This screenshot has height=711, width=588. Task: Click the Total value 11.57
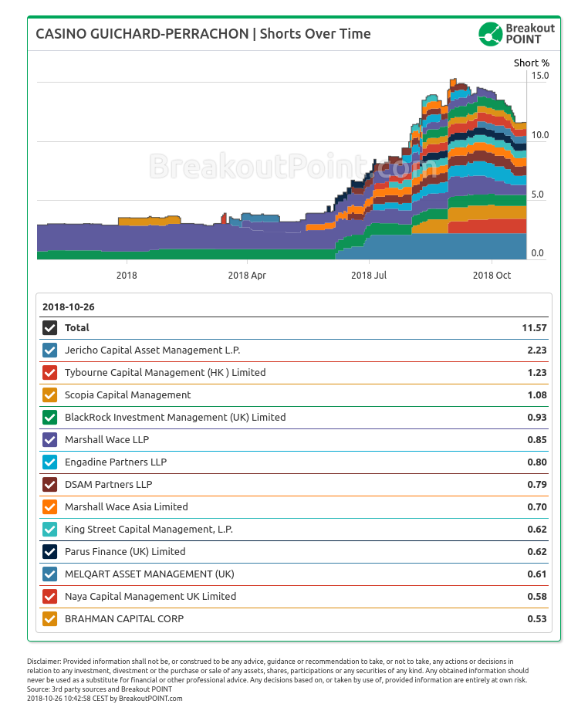pos(534,328)
